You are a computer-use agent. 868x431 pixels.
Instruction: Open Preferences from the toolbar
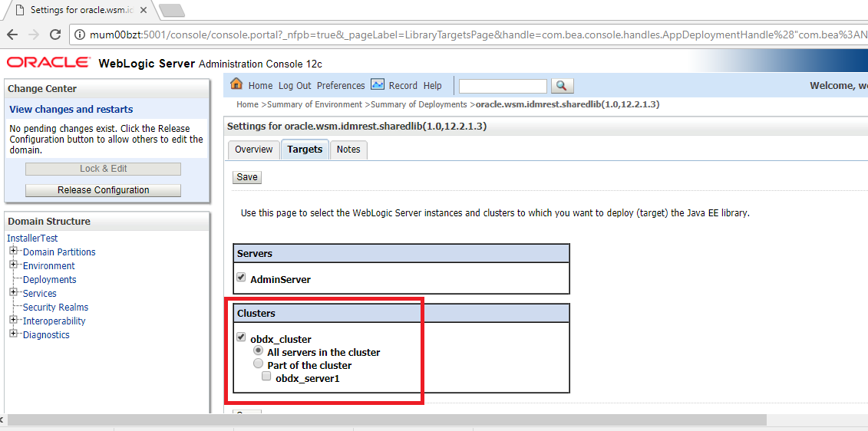pyautogui.click(x=341, y=86)
